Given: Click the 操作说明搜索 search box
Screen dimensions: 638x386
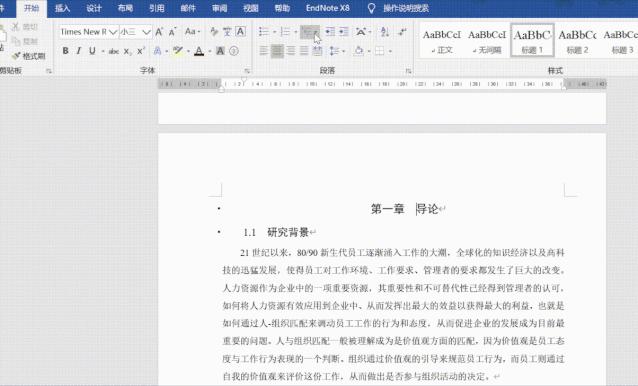Looking at the screenshot, I should [x=406, y=8].
